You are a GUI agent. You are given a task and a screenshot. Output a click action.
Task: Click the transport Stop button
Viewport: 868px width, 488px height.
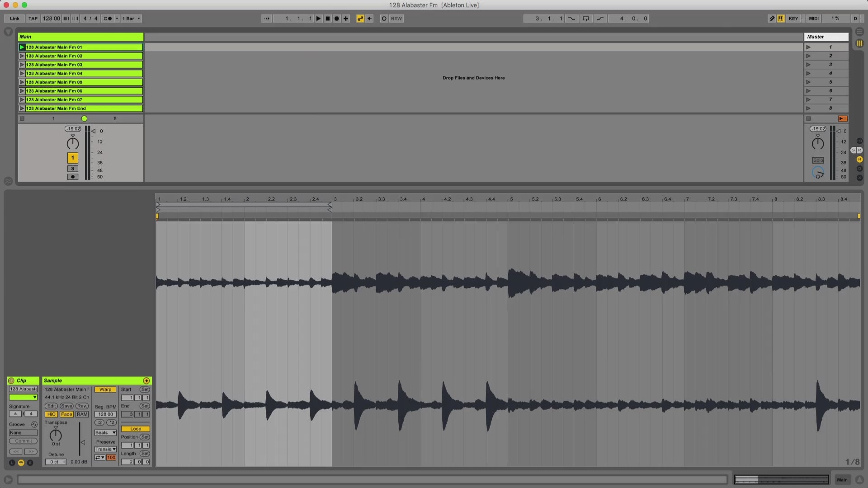point(328,19)
